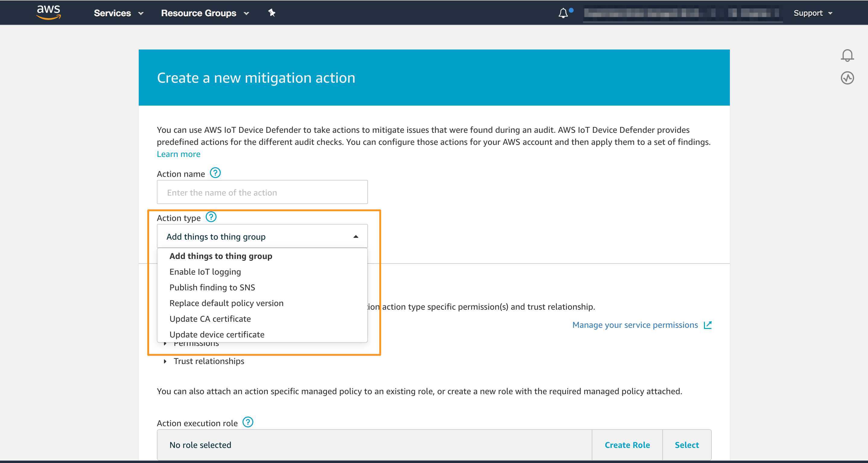This screenshot has height=463, width=868.
Task: Select Add things to thing group option
Action: [x=262, y=256]
